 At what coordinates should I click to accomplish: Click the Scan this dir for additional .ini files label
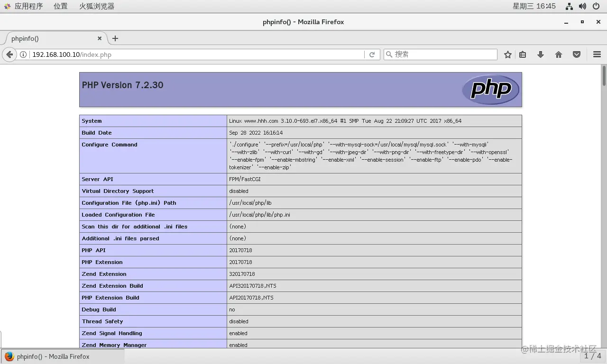[135, 227]
